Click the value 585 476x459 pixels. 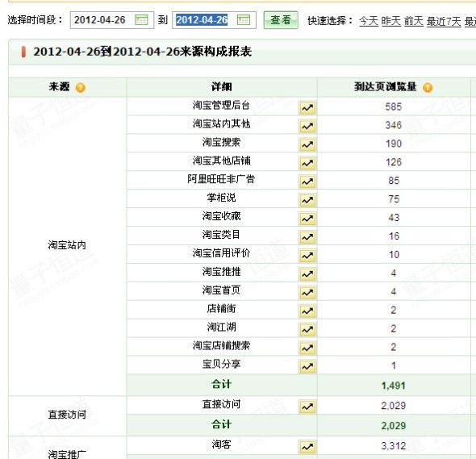(394, 106)
